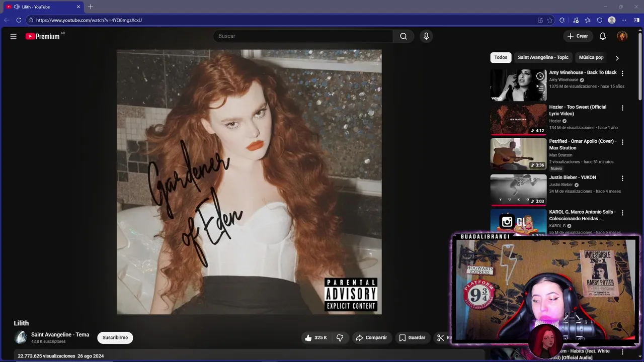Click the Suscribirme button
Viewport: 644px width, 362px height.
click(x=115, y=338)
